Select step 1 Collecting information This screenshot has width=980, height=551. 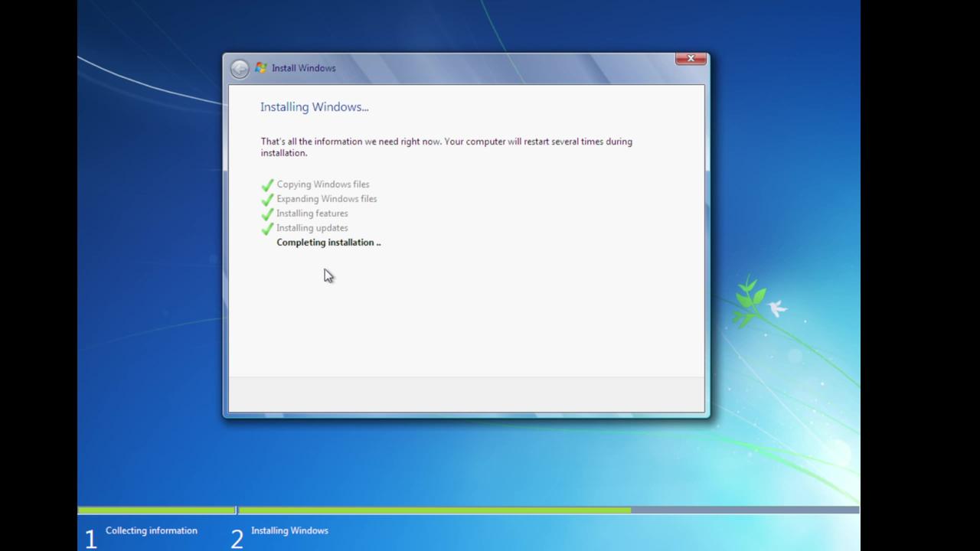point(151,530)
